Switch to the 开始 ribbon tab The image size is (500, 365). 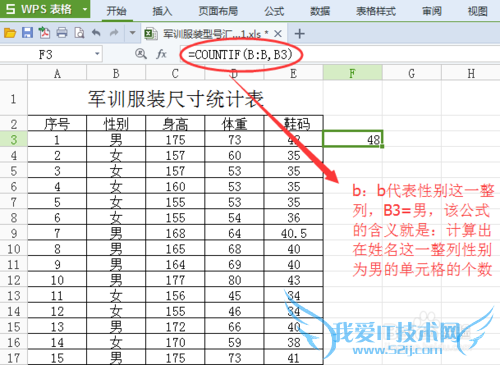117,11
